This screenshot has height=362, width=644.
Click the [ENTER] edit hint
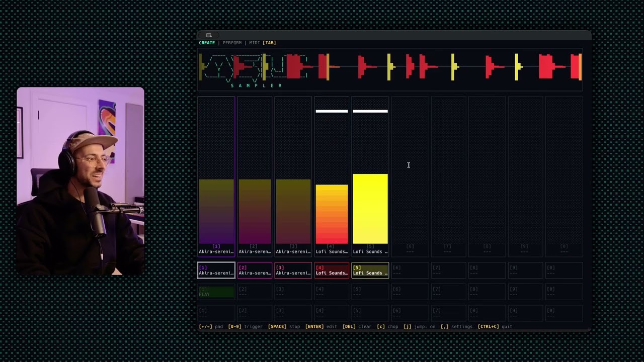tap(321, 327)
